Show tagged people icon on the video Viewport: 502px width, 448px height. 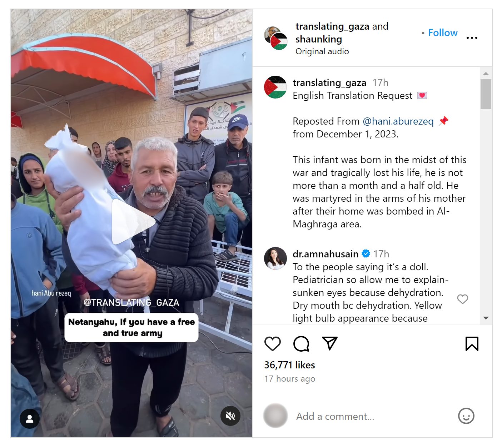(x=30, y=419)
